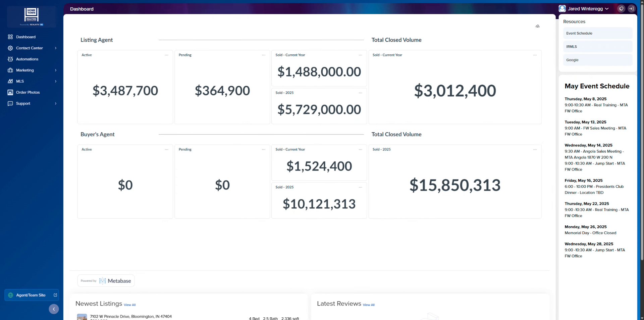
Task: Click the user avatar icon at top
Action: [x=562, y=9]
